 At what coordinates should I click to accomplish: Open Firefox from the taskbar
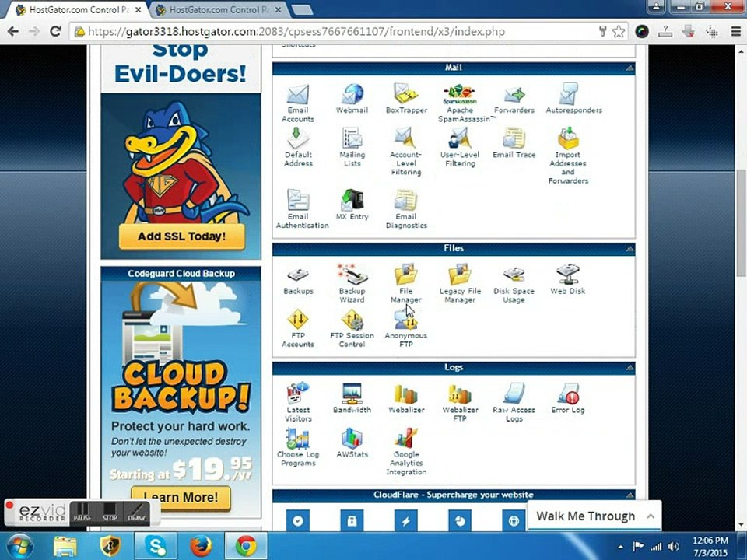click(x=201, y=546)
